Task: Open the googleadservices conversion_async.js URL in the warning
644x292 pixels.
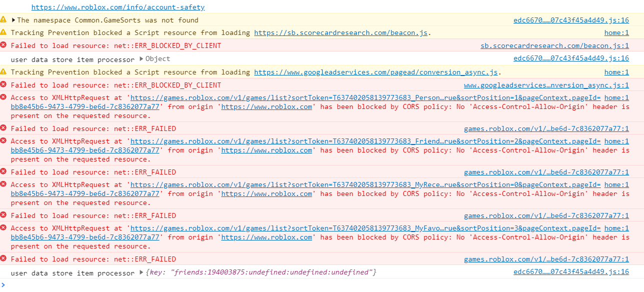Action: point(376,72)
